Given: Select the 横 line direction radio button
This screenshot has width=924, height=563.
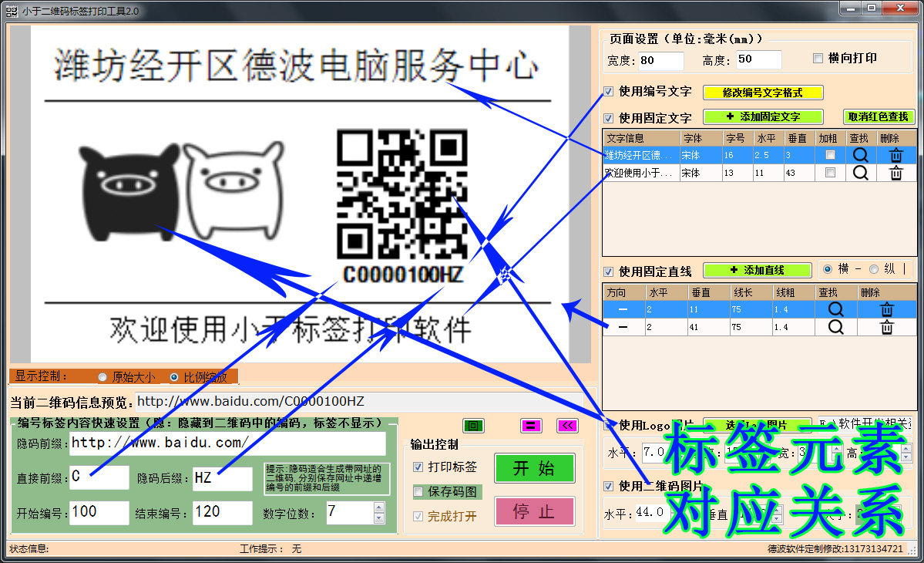Looking at the screenshot, I should pos(828,269).
